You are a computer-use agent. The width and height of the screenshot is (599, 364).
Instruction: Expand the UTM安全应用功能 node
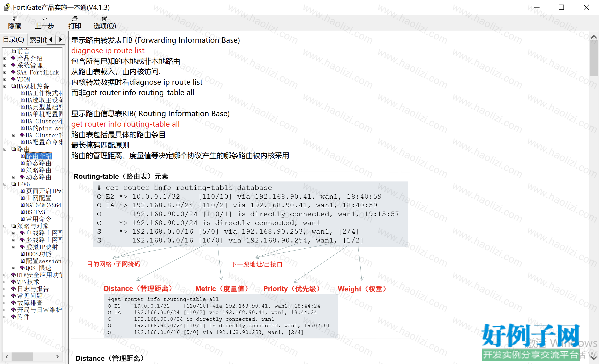(x=5, y=275)
